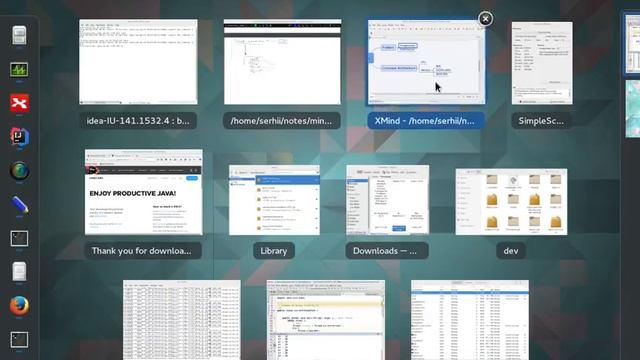The image size is (640, 360).
Task: Open the XMind icon in the dash
Action: 19,103
